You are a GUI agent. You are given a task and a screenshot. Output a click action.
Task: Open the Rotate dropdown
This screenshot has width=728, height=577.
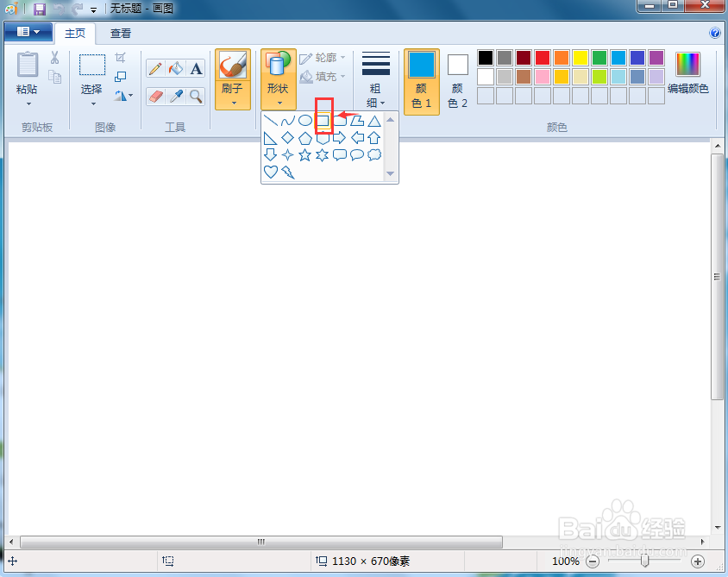click(x=123, y=96)
